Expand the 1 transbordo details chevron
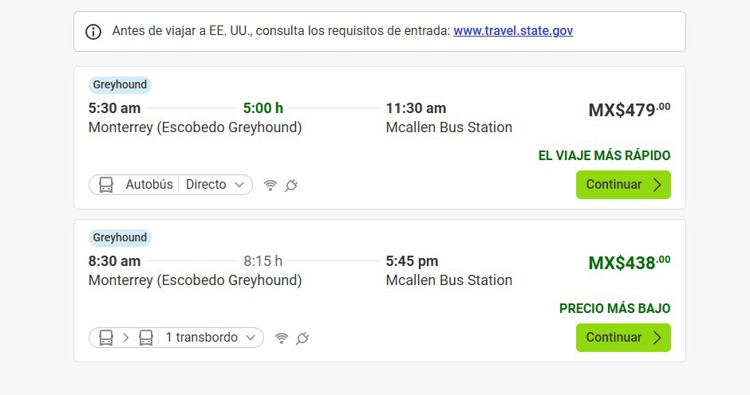Viewport: 750px width, 395px height. tap(251, 338)
